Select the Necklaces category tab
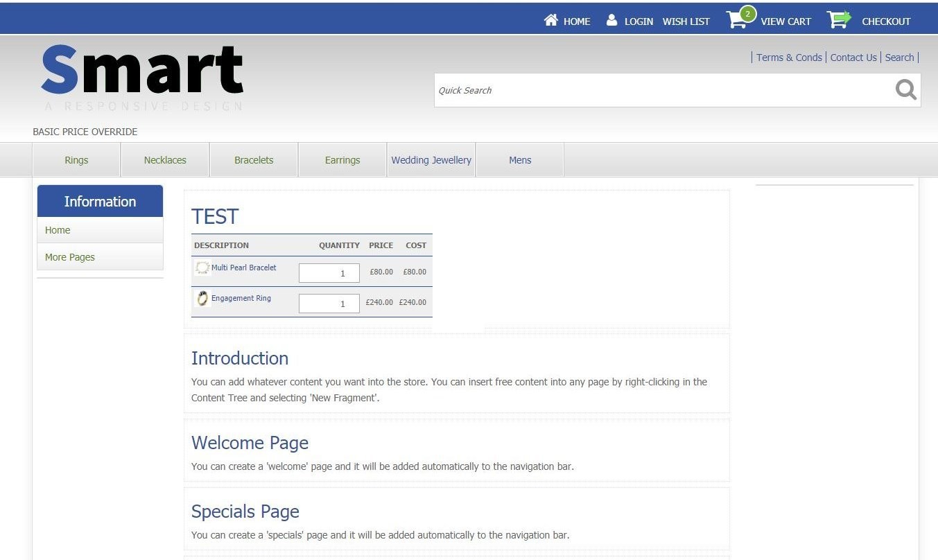 (x=165, y=160)
